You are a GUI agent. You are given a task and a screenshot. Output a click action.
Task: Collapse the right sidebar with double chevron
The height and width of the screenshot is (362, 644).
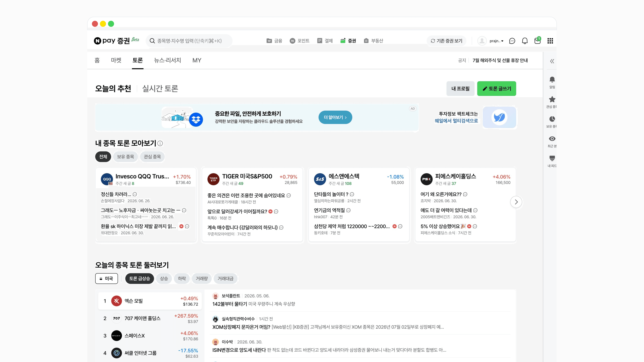(552, 61)
